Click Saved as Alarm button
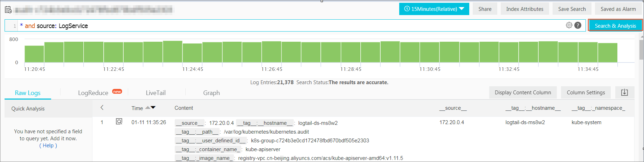The image size is (644, 162). (x=618, y=9)
